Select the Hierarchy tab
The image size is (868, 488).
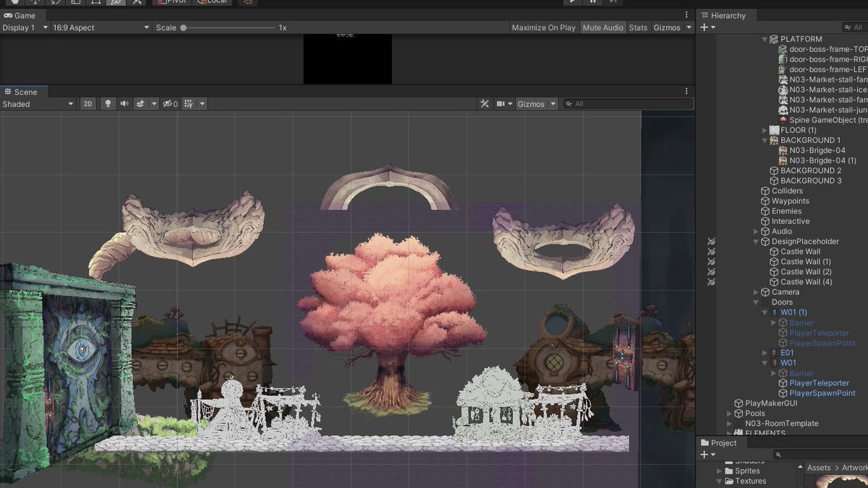click(727, 15)
